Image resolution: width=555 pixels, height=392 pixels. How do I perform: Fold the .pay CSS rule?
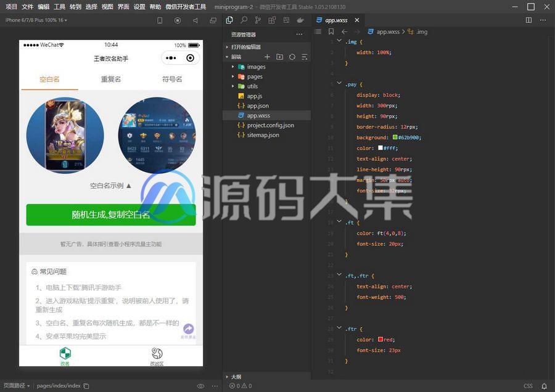coord(339,83)
